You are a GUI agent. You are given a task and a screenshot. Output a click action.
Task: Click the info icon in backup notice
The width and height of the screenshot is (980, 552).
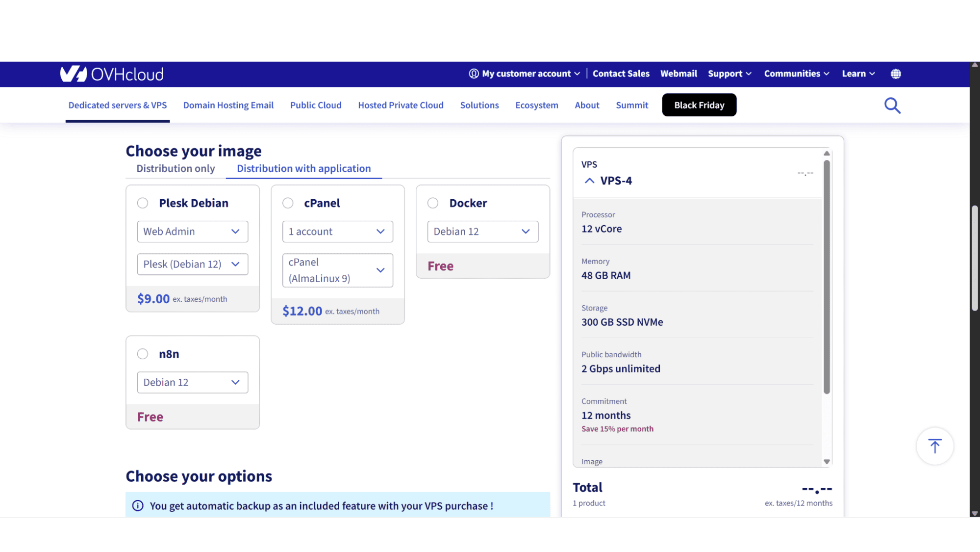tap(138, 506)
